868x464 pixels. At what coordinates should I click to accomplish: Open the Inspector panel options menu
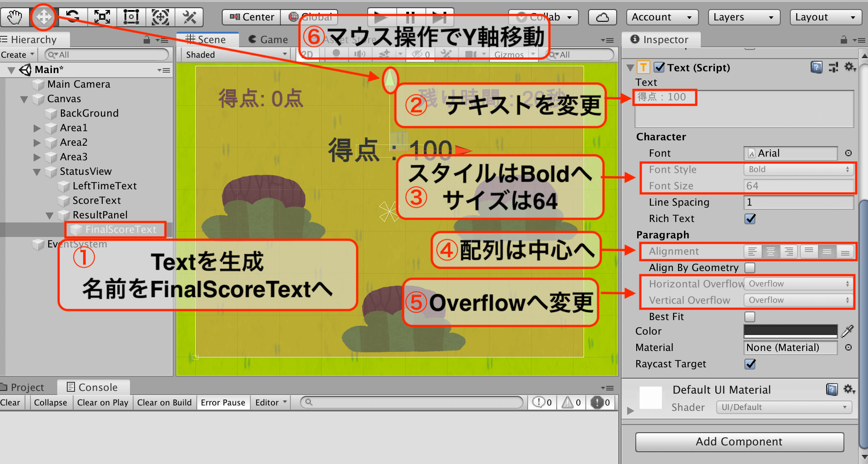click(859, 40)
